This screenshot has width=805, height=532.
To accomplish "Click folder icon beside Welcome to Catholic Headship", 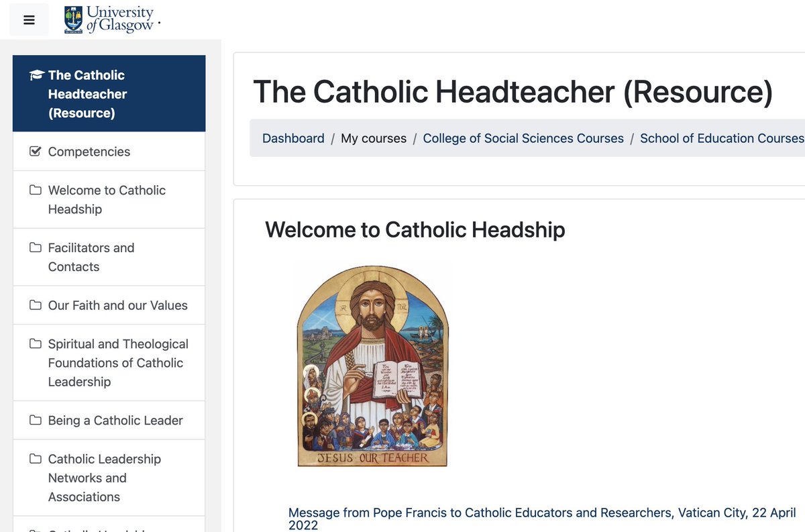I will [36, 191].
